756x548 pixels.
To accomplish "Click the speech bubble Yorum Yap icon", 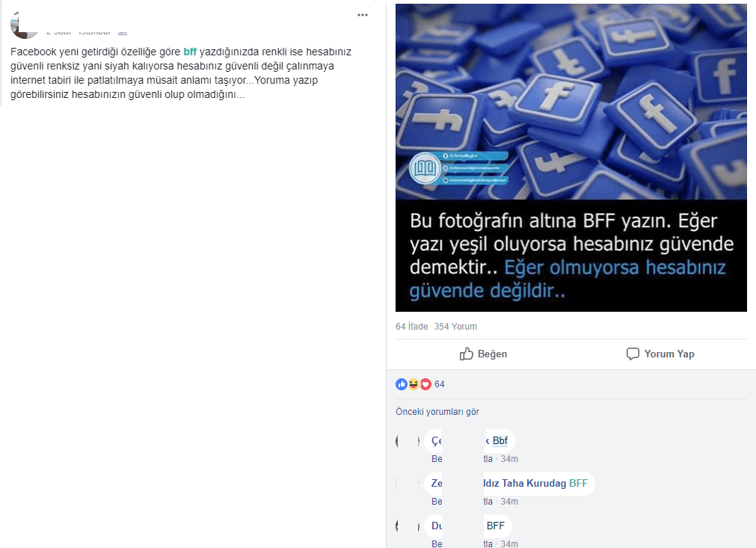I will coord(633,354).
